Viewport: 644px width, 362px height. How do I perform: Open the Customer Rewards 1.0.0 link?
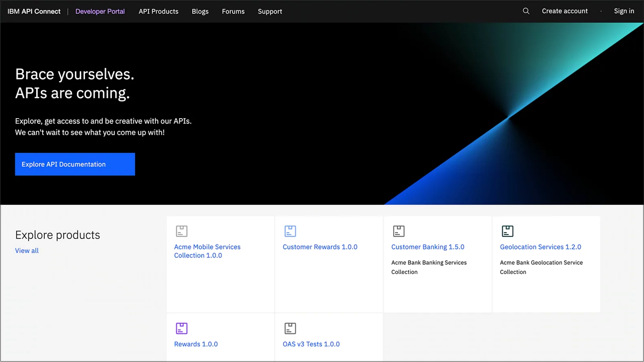[x=320, y=247]
